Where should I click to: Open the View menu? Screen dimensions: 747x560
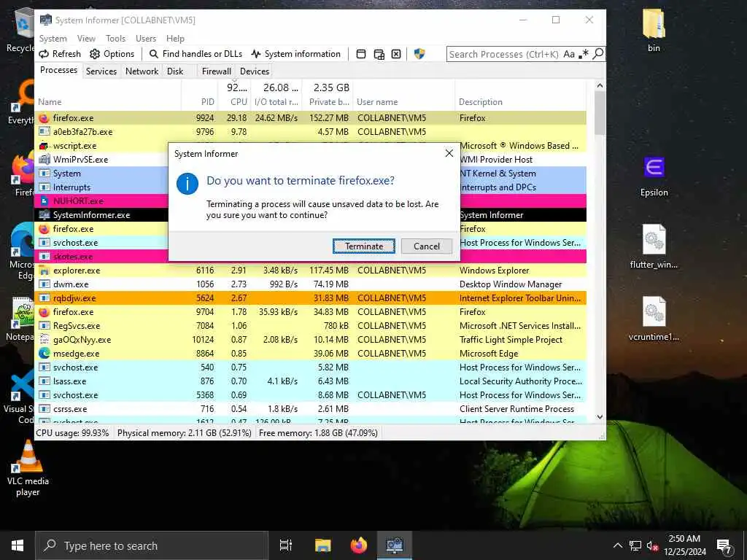coord(86,39)
